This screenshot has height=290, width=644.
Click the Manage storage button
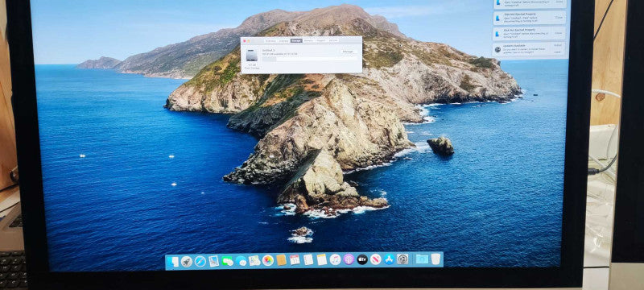pyautogui.click(x=348, y=52)
